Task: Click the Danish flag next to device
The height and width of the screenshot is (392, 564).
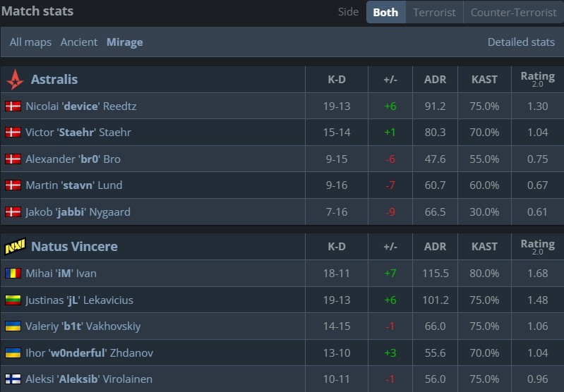Action: pos(13,106)
